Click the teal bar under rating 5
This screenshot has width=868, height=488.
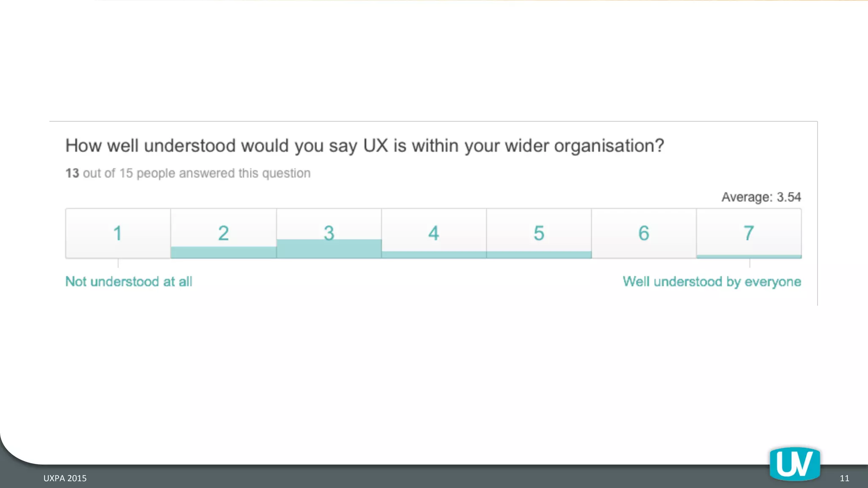pyautogui.click(x=539, y=255)
